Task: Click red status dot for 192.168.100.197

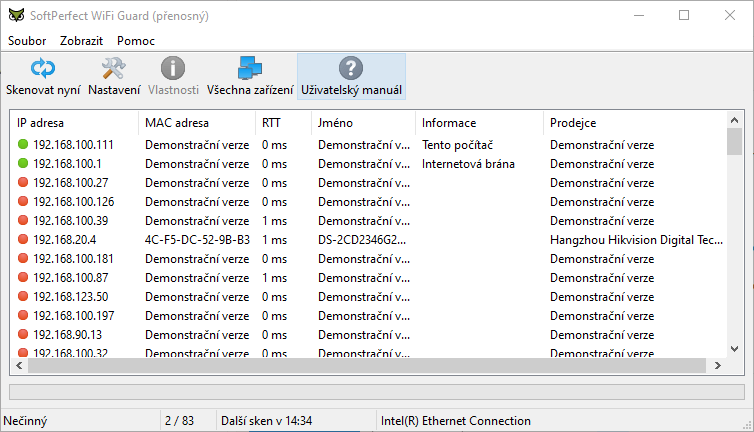Action: click(x=23, y=316)
